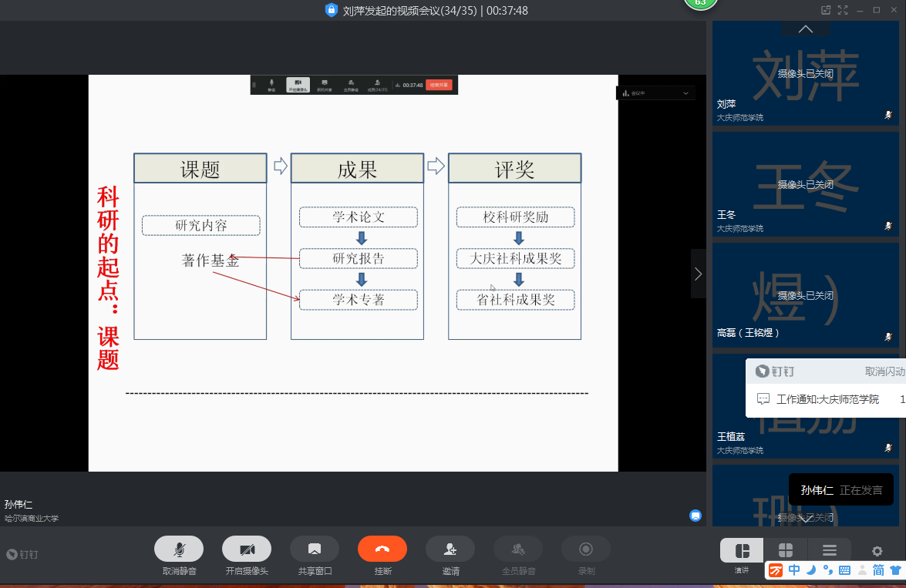The image size is (906, 588).
Task: Start recording with 录制 icon
Action: click(586, 549)
